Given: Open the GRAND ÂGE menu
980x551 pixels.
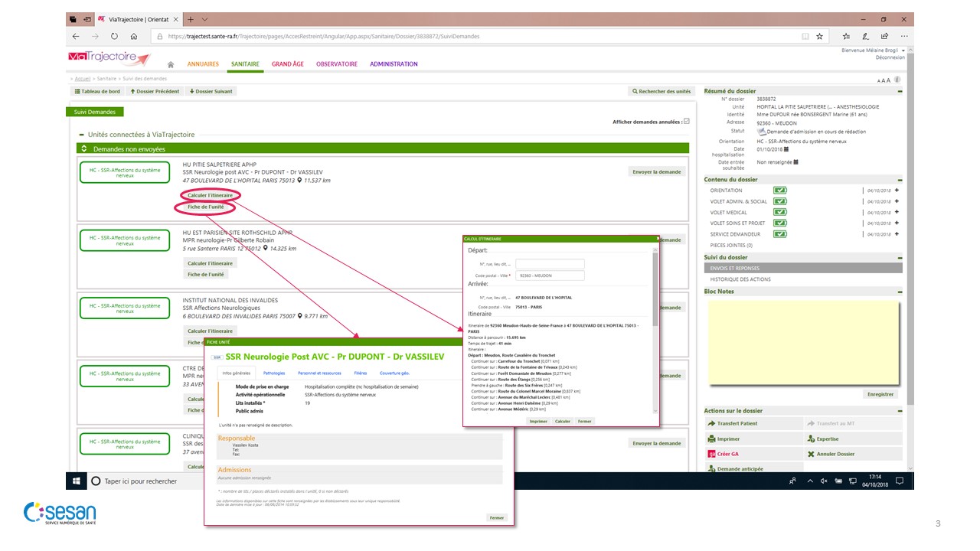Looking at the screenshot, I should click(x=287, y=64).
